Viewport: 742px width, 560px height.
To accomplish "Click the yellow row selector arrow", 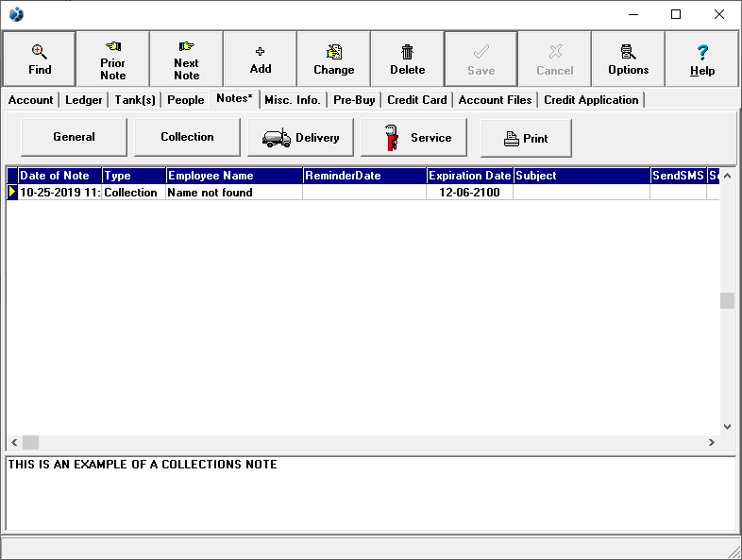I will pos(12,192).
